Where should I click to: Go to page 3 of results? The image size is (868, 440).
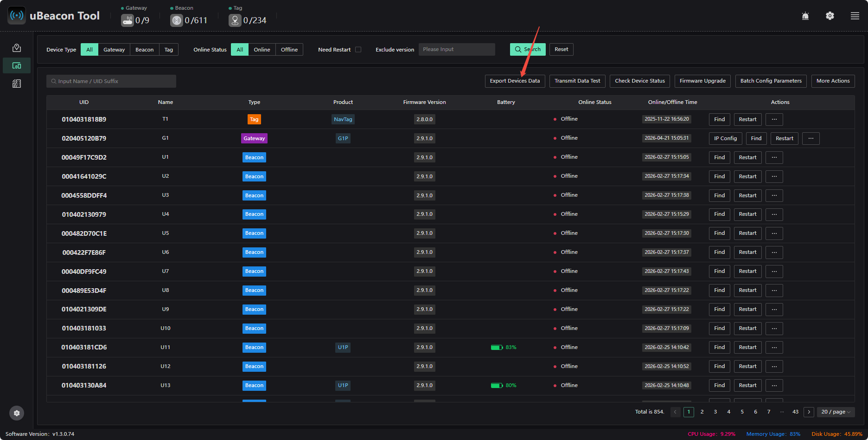coord(715,412)
